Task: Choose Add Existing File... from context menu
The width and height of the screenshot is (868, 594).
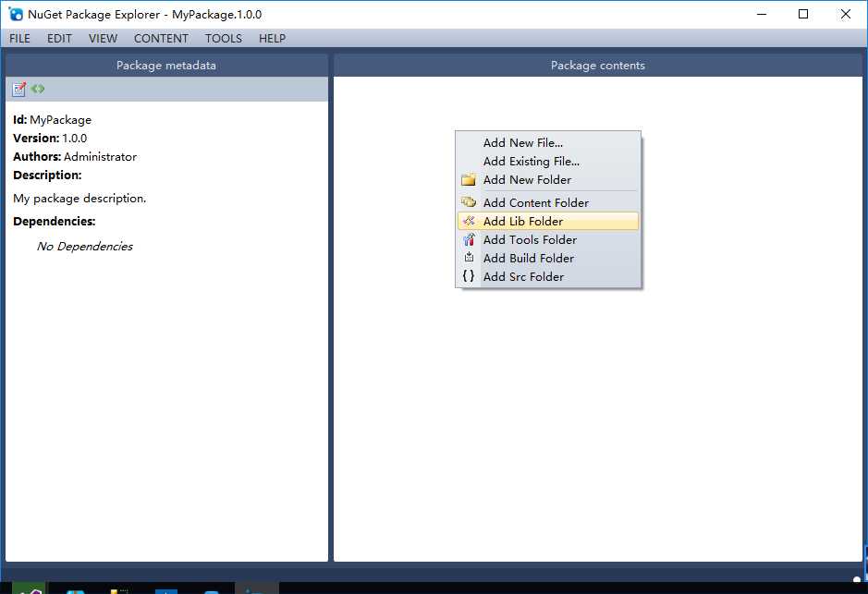Action: (x=548, y=161)
